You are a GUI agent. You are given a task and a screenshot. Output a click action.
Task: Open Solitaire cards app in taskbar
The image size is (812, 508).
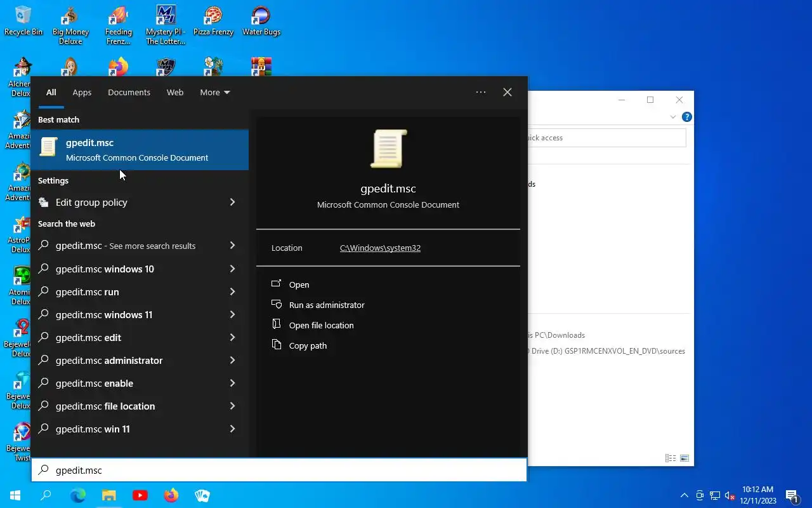202,495
